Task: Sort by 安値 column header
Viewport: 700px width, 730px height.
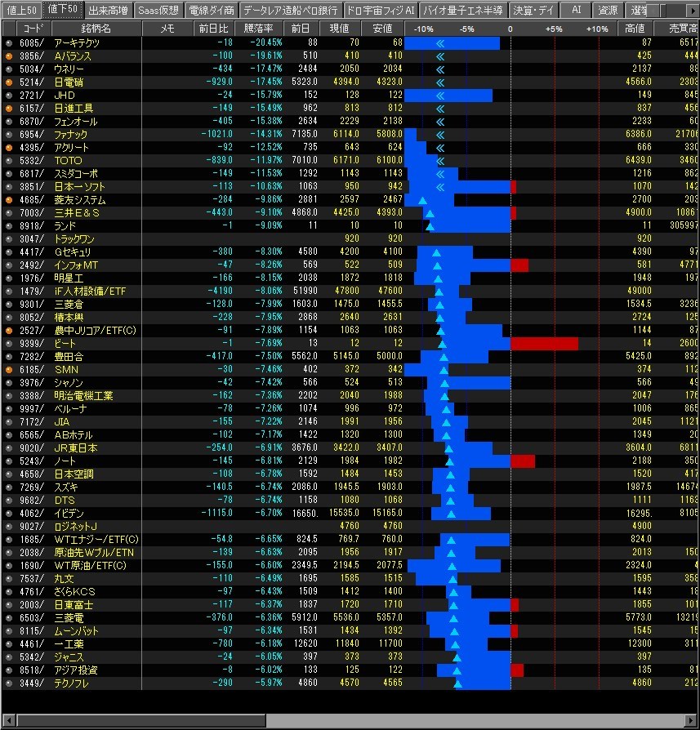Action: pos(382,29)
